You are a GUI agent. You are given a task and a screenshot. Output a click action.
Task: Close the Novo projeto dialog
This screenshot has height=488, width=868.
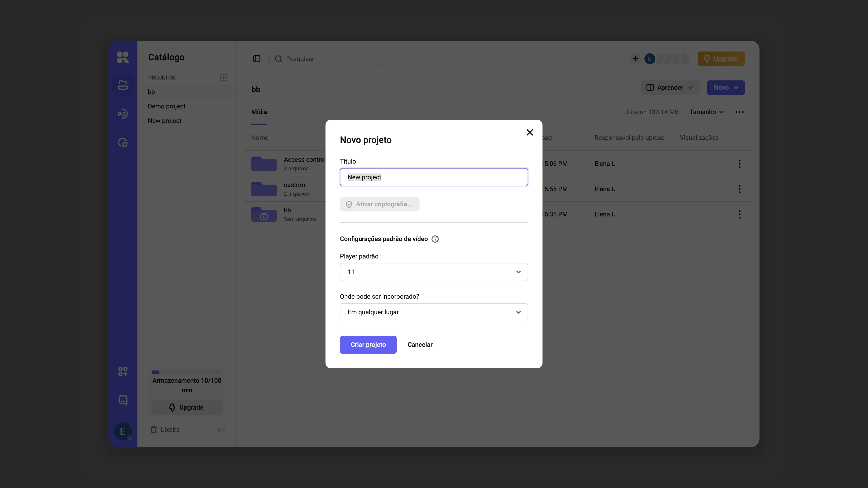point(530,132)
